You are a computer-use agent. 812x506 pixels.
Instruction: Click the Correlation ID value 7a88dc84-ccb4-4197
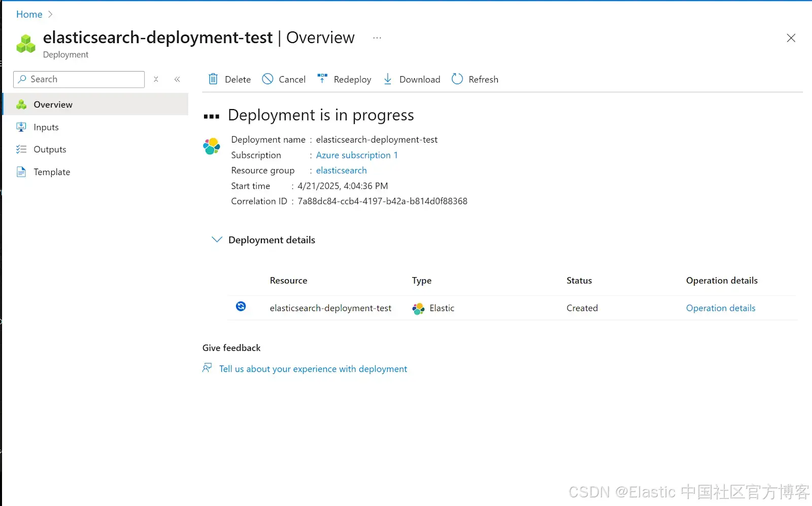(x=382, y=201)
